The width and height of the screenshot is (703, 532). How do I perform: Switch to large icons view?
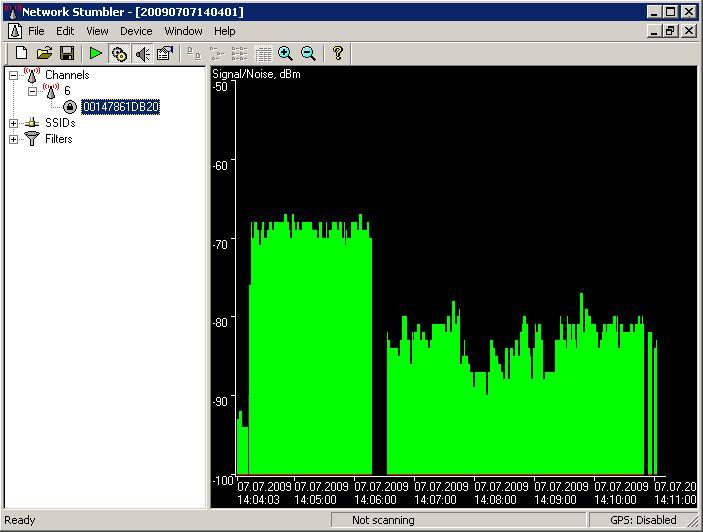[194, 54]
